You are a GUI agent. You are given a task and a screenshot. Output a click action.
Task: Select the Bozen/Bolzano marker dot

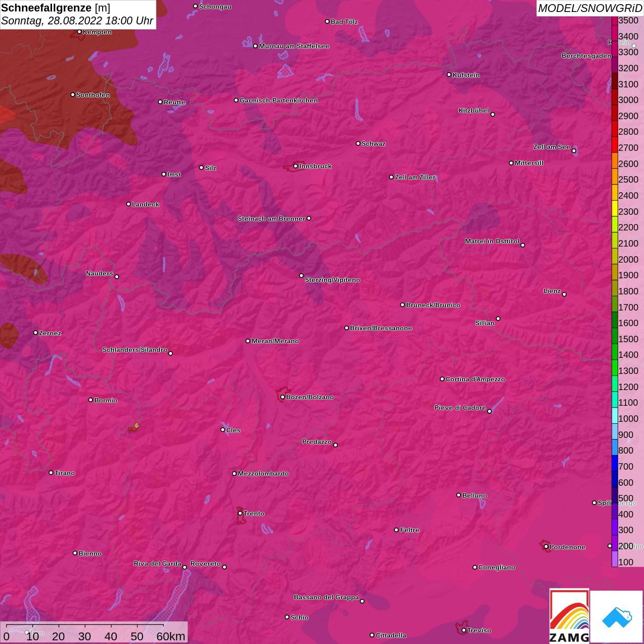pos(282,397)
